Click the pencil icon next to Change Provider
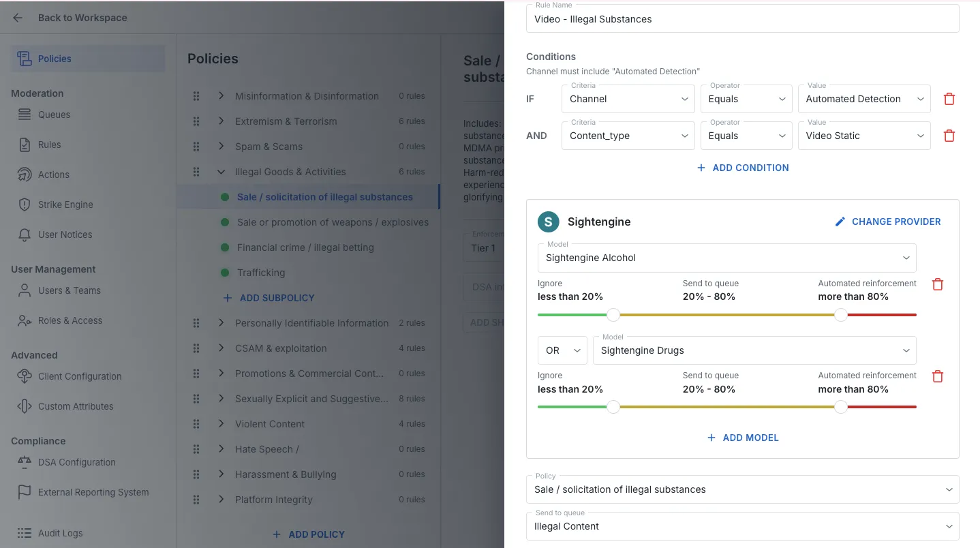980x548 pixels. point(840,222)
